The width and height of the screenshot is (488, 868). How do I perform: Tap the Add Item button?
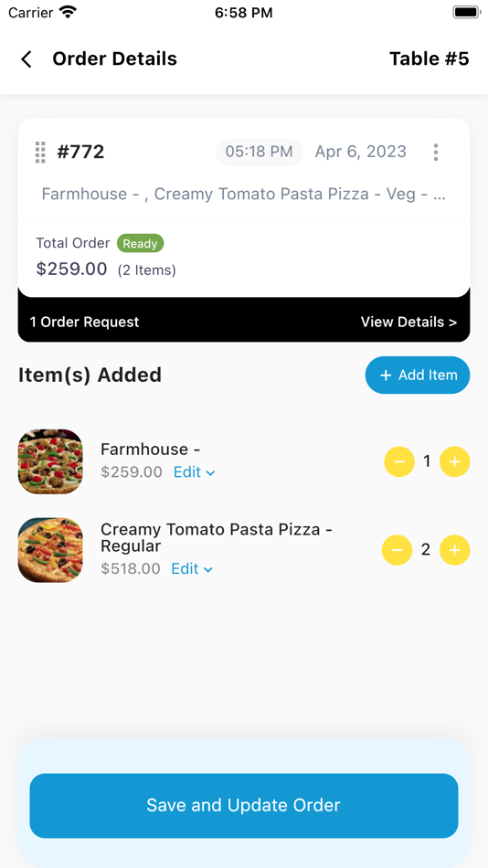point(418,375)
